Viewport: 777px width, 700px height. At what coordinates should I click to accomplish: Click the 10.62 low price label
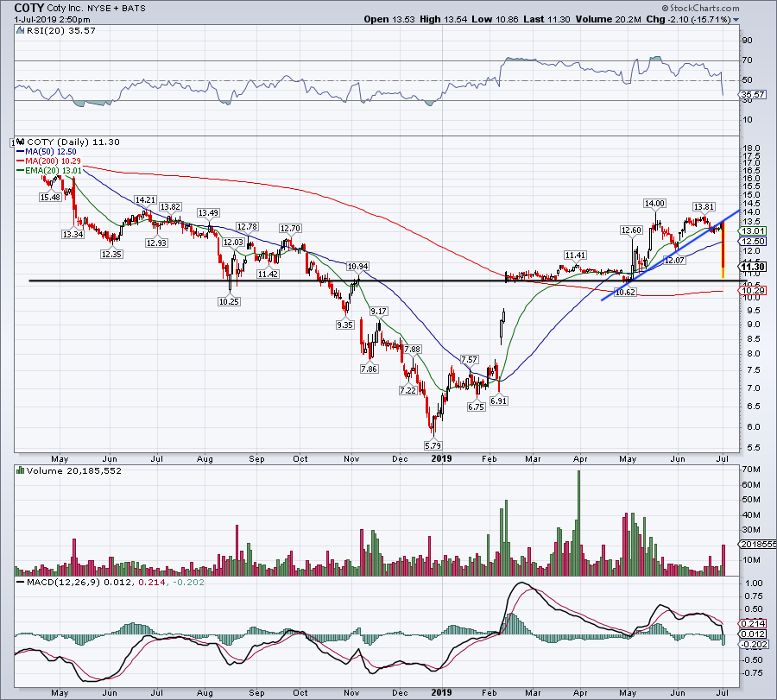(x=625, y=293)
